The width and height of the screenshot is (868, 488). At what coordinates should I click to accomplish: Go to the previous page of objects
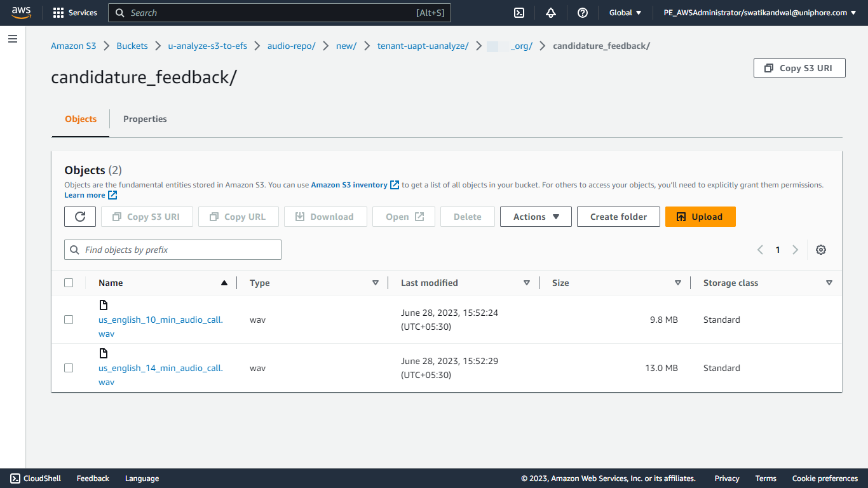(760, 250)
